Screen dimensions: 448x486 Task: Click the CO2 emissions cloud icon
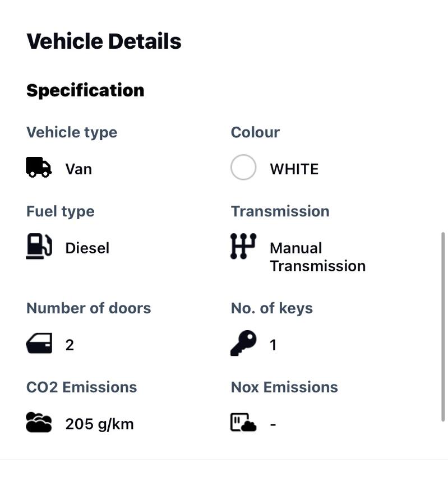click(39, 422)
